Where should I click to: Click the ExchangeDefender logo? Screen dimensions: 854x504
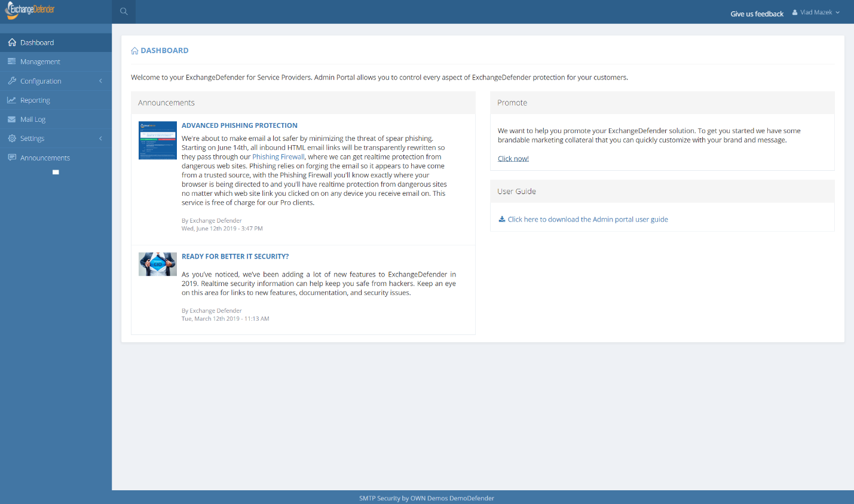[x=30, y=10]
